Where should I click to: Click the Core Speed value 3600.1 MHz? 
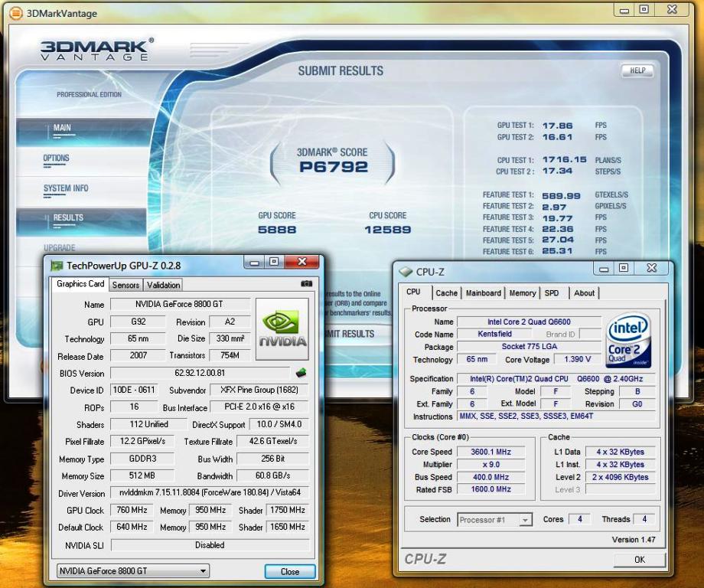491,452
